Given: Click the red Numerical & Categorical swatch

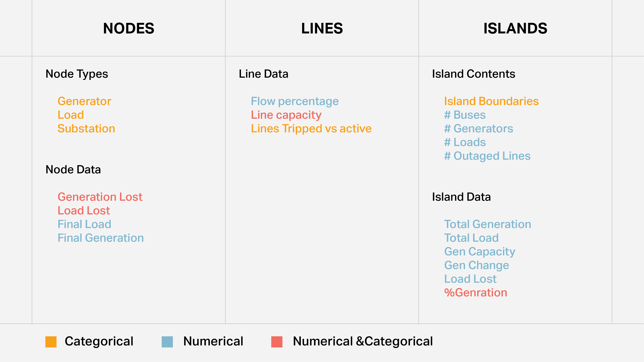Looking at the screenshot, I should (x=277, y=342).
